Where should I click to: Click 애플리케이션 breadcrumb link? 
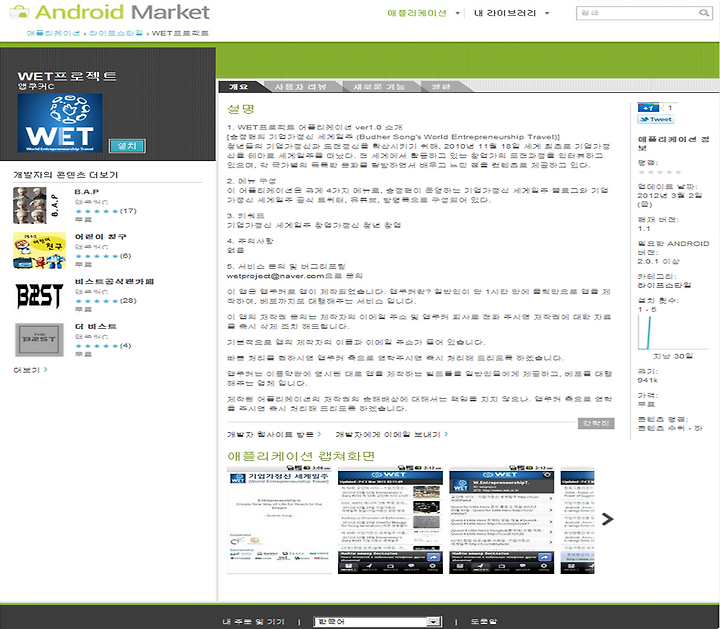click(53, 33)
